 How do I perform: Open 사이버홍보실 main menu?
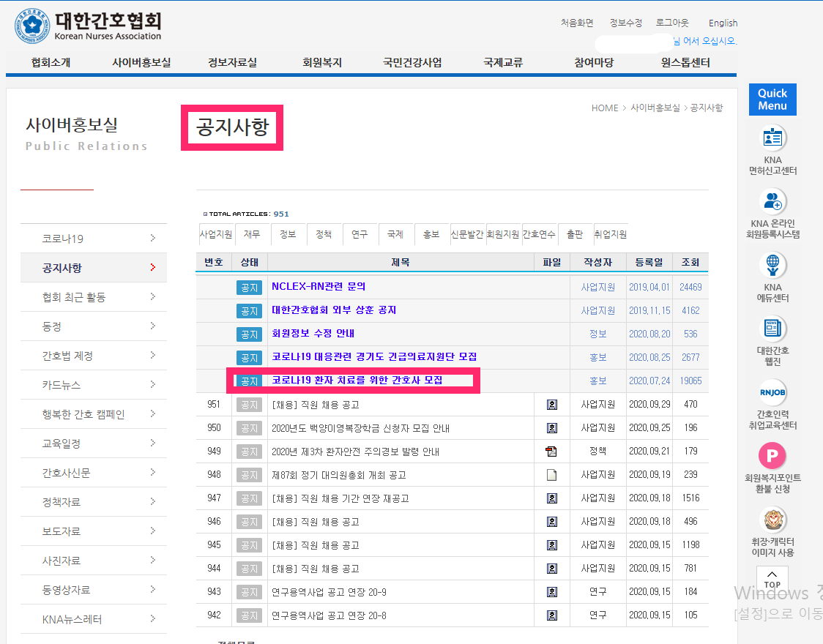[142, 62]
